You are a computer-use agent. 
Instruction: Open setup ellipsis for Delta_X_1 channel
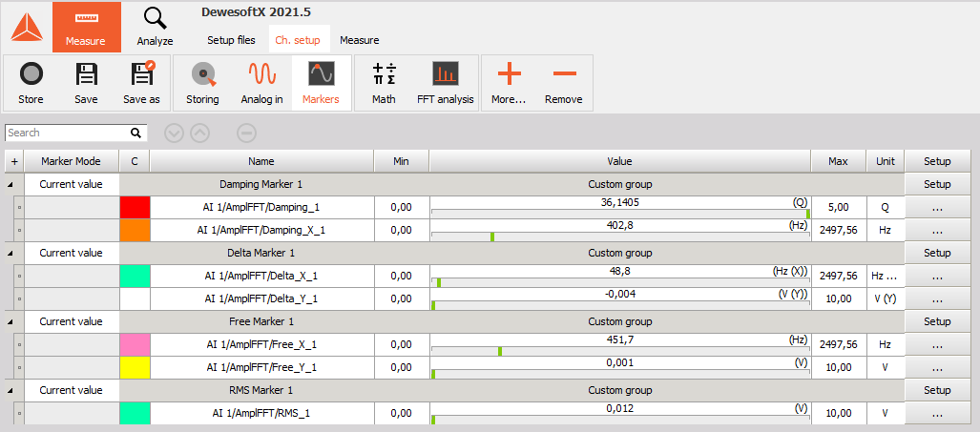(x=937, y=276)
